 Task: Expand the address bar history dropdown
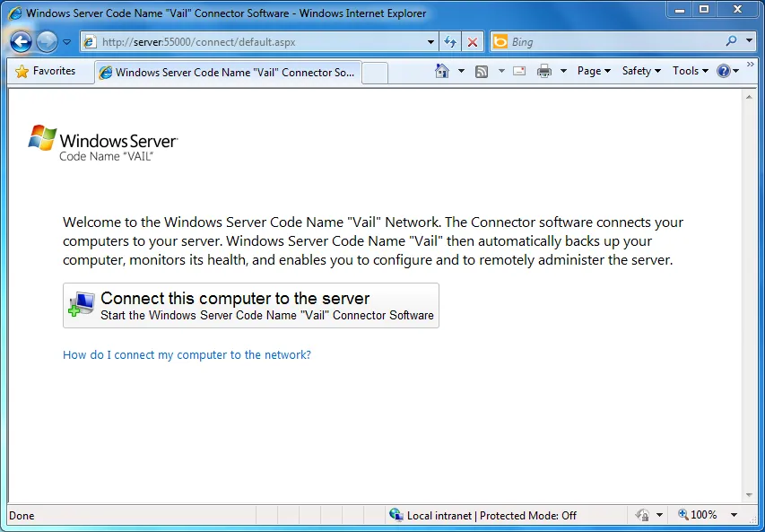[x=430, y=42]
